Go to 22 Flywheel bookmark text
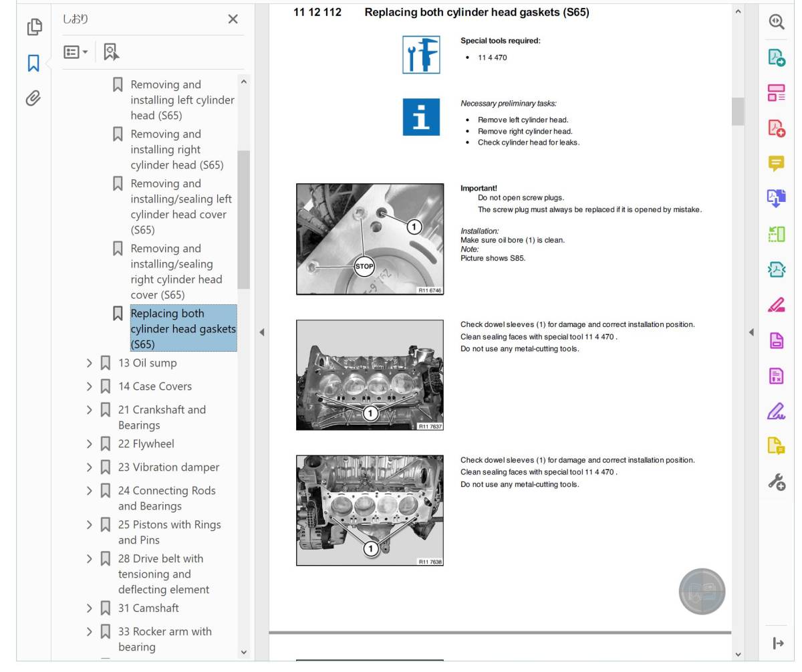Viewport: 802px width, 672px height. click(x=146, y=444)
